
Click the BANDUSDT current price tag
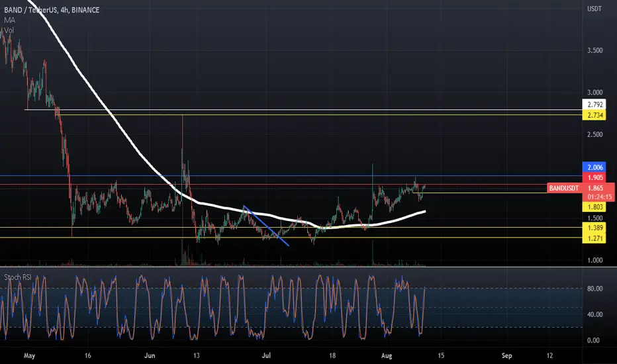564,188
